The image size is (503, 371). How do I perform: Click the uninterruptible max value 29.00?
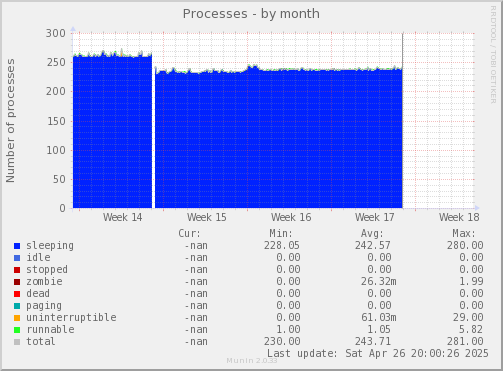tap(468, 317)
